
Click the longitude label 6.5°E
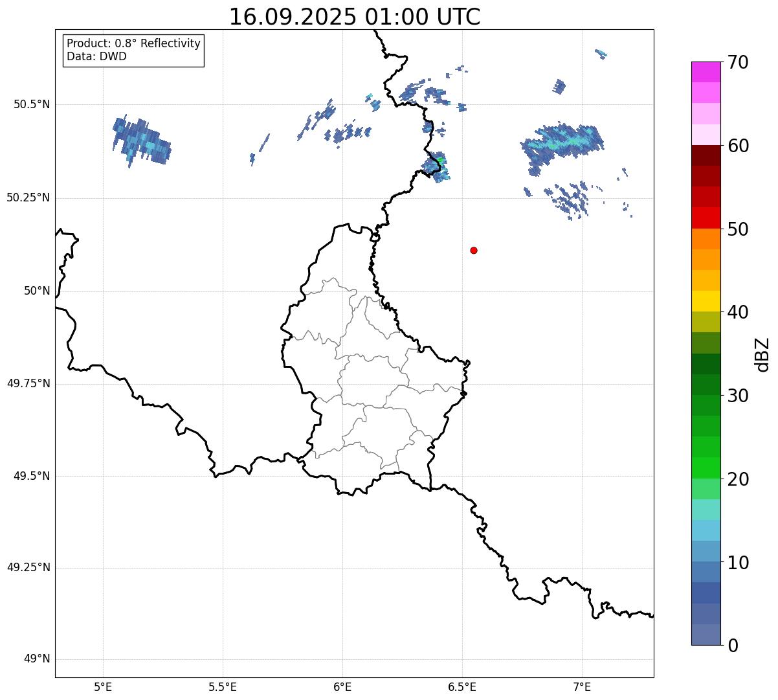pos(462,687)
